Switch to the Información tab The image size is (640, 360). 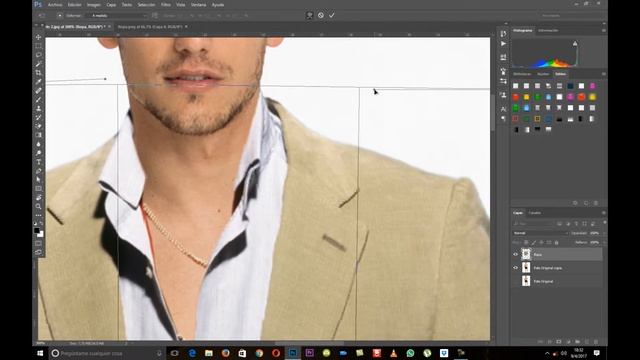pos(548,30)
